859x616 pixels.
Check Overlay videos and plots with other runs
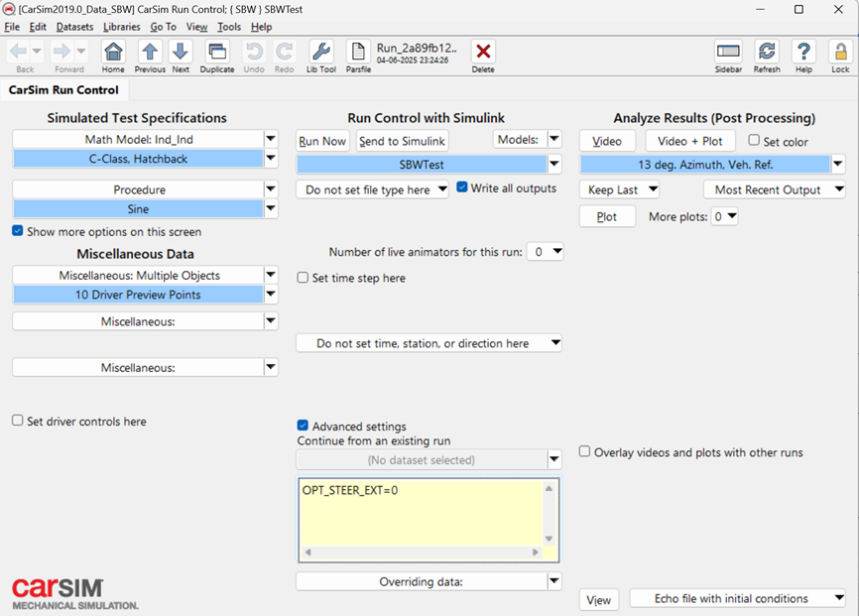[585, 451]
